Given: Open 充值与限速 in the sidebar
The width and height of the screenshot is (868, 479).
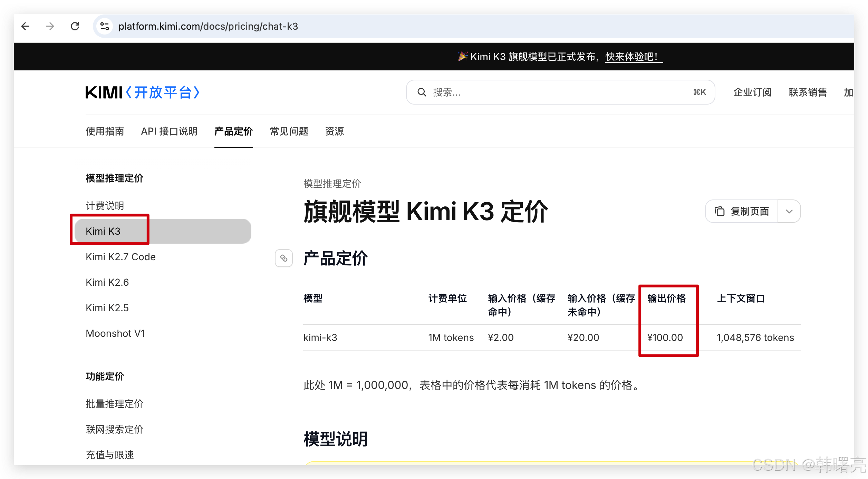Looking at the screenshot, I should pyautogui.click(x=110, y=455).
